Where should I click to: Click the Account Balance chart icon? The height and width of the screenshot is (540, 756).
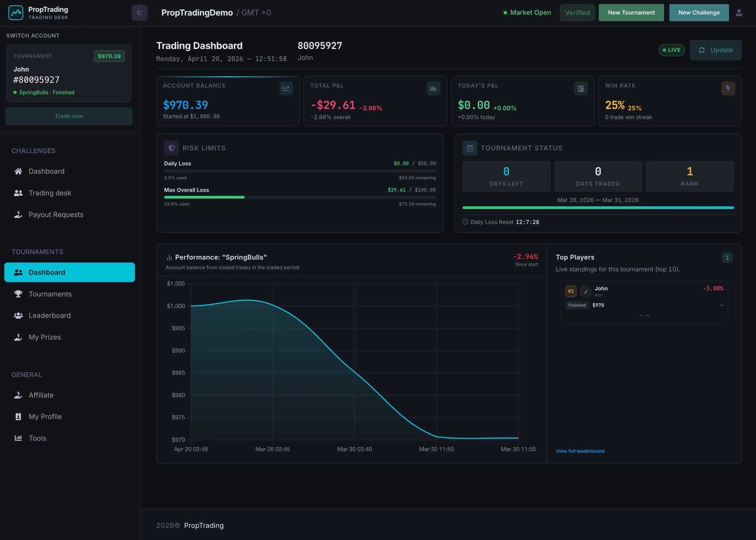[286, 88]
